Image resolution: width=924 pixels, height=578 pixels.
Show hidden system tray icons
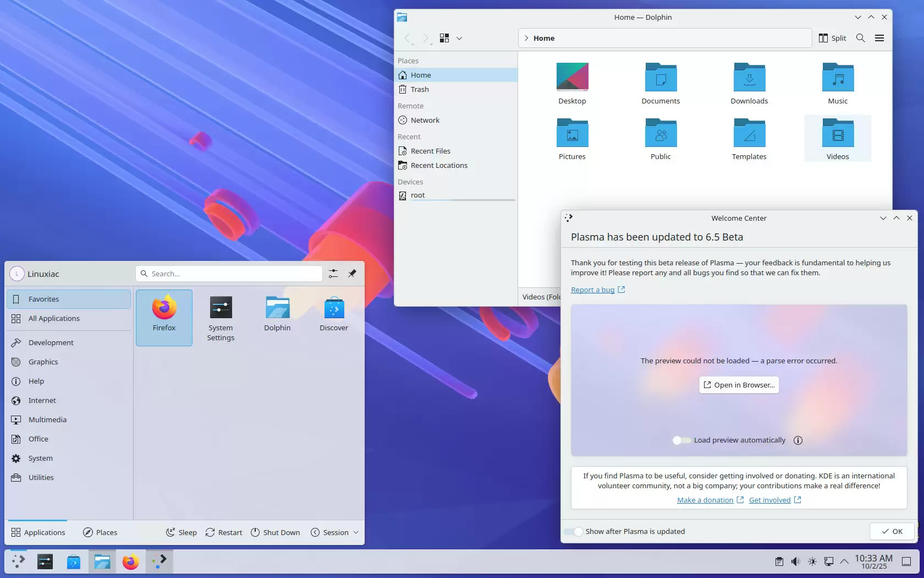pyautogui.click(x=844, y=561)
